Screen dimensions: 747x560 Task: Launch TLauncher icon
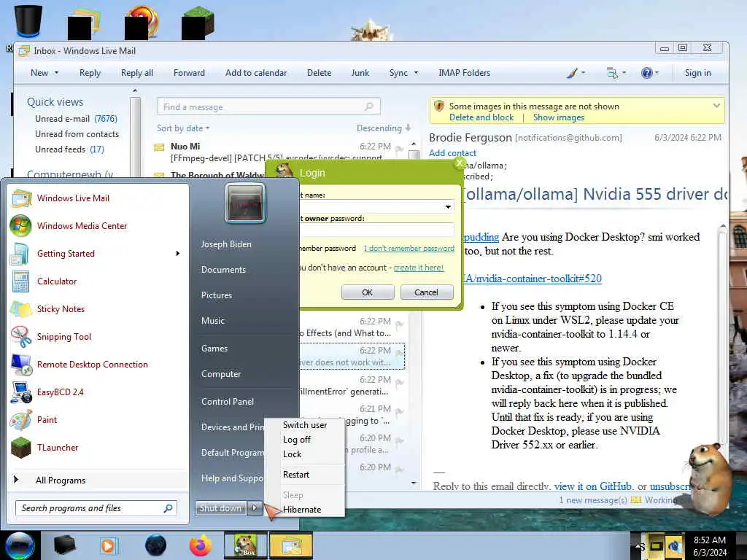point(21,448)
